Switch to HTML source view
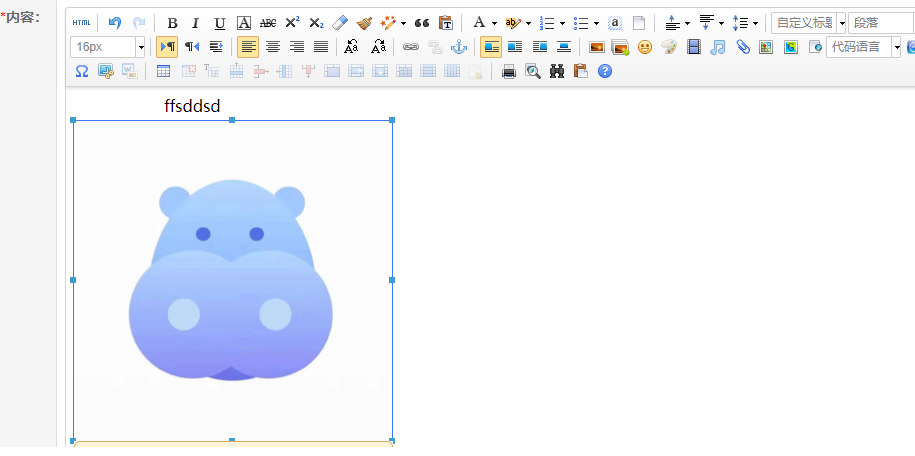The width and height of the screenshot is (915, 456). coord(81,22)
